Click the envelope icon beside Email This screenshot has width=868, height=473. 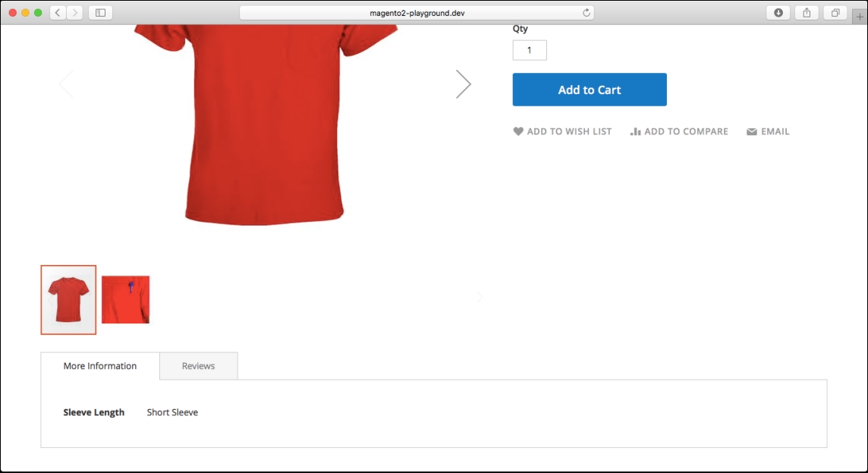[x=751, y=132]
